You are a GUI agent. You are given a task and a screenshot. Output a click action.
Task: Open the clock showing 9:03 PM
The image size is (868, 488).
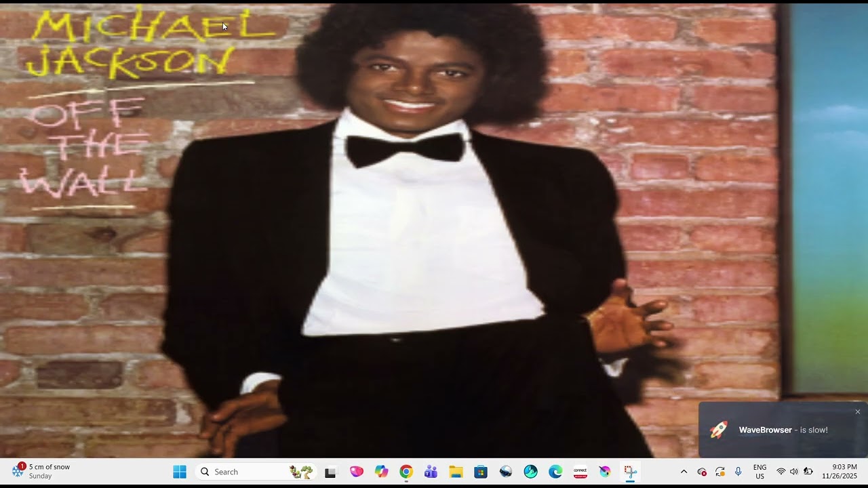[840, 472]
